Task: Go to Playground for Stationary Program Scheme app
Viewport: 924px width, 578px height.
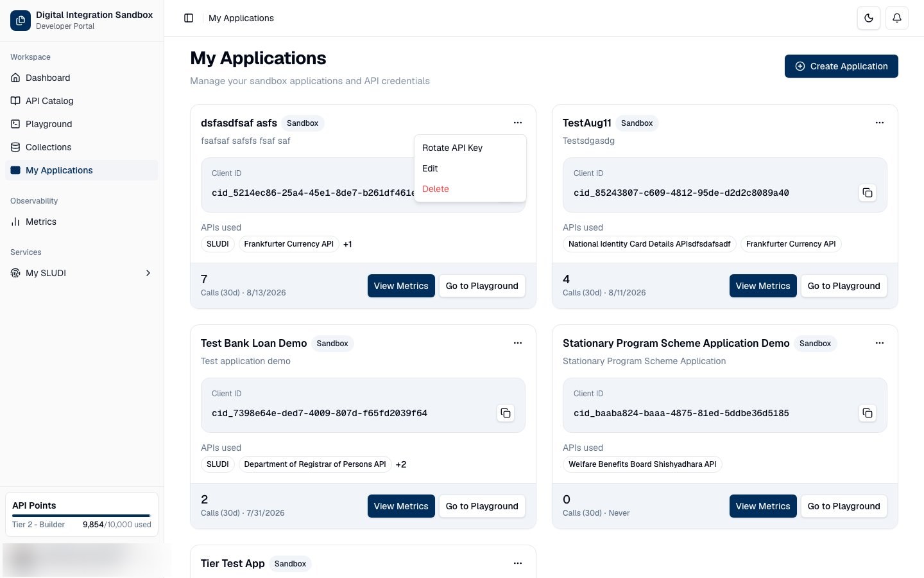Action: (x=844, y=506)
